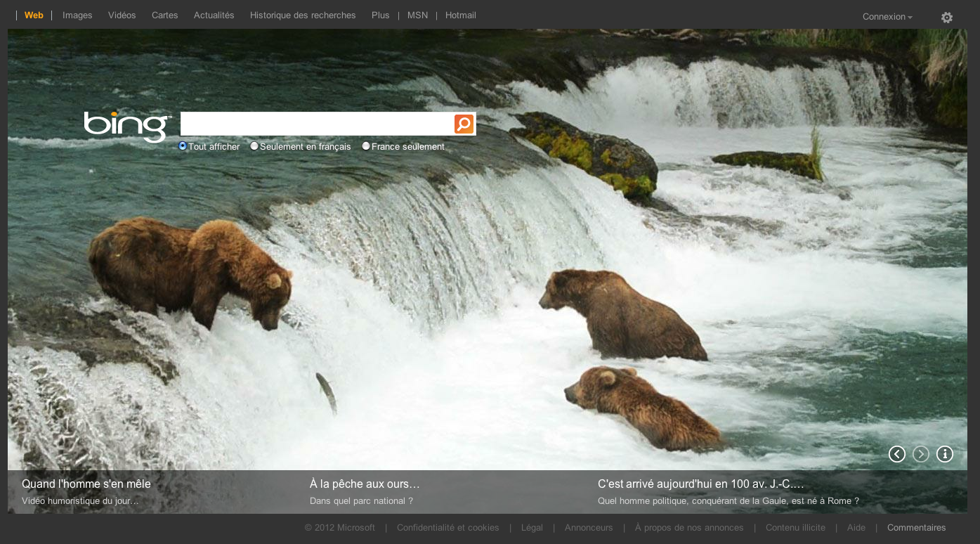Open image info via the info icon
980x544 pixels.
[x=945, y=454]
